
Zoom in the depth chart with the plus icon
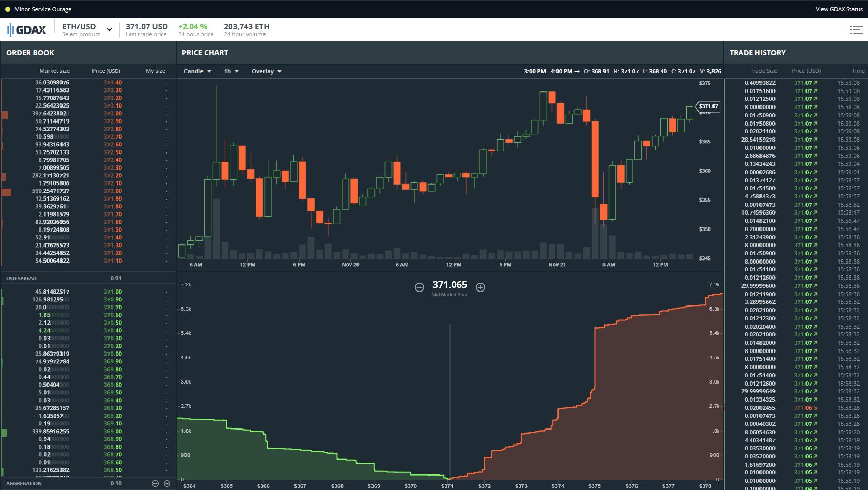(x=481, y=287)
